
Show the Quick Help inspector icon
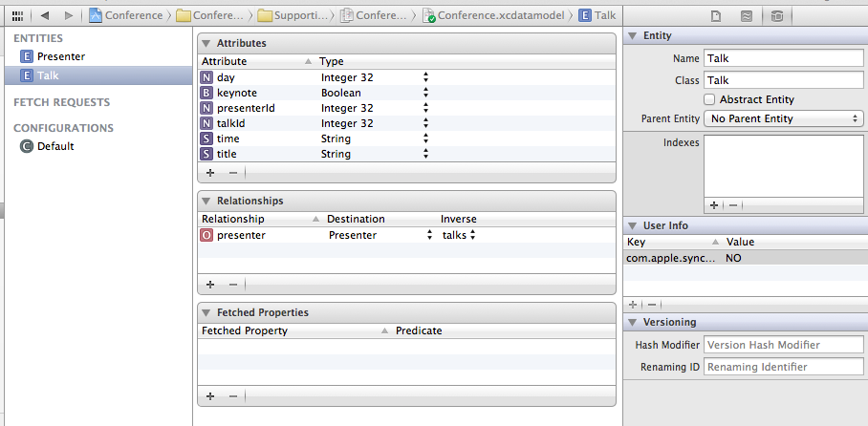pos(747,16)
